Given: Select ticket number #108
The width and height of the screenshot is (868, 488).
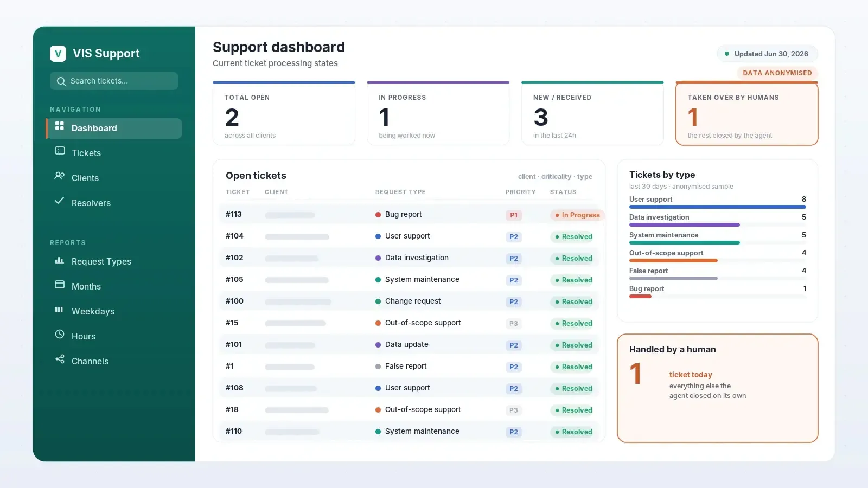Looking at the screenshot, I should click(x=234, y=388).
